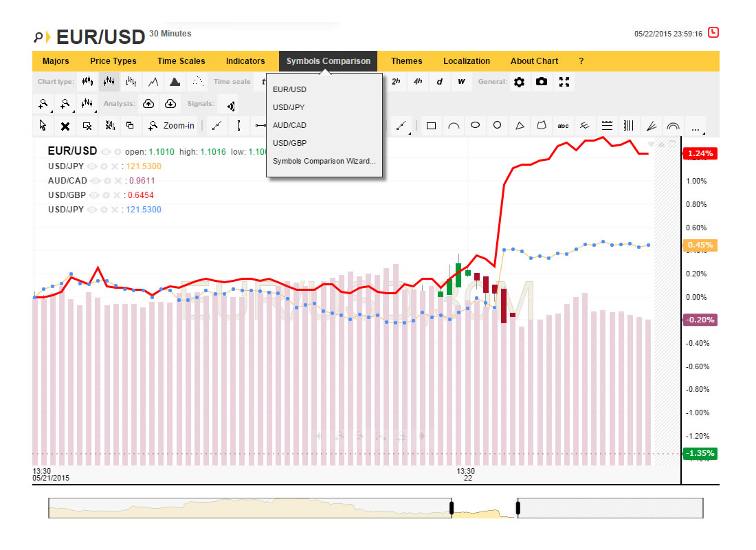Click the X delete tool in drawing toolbar

coord(65,126)
